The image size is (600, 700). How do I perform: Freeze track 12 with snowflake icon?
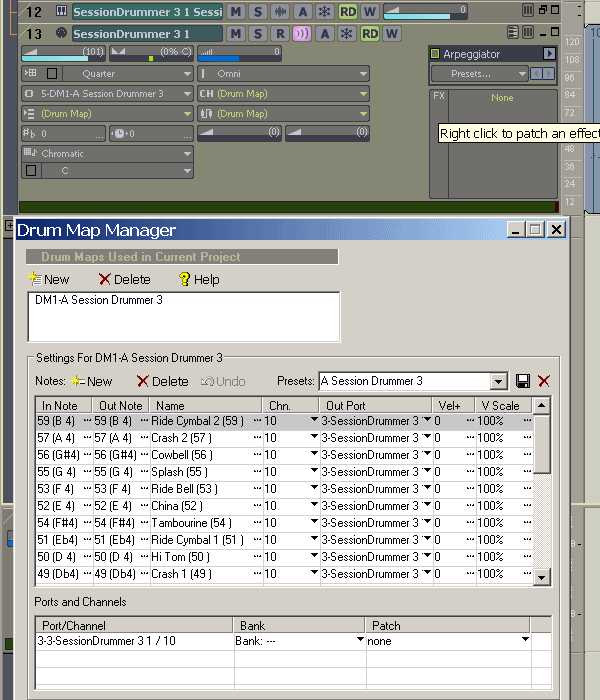(324, 12)
